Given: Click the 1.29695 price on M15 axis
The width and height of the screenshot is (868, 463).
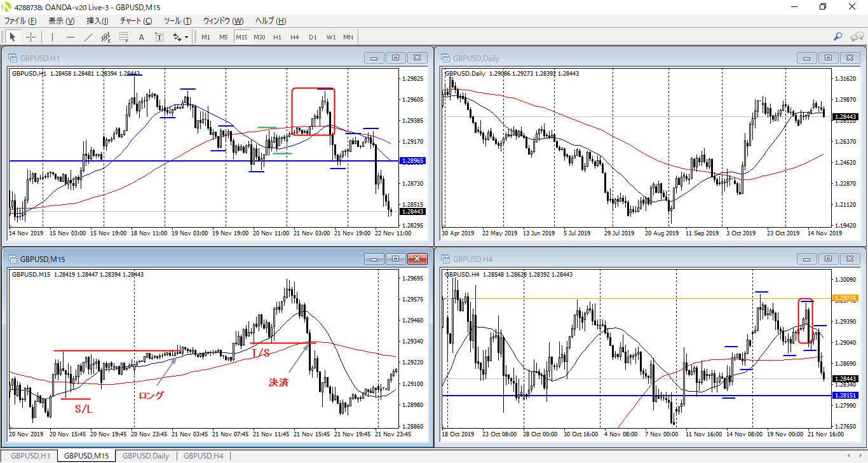Looking at the screenshot, I should pos(413,279).
